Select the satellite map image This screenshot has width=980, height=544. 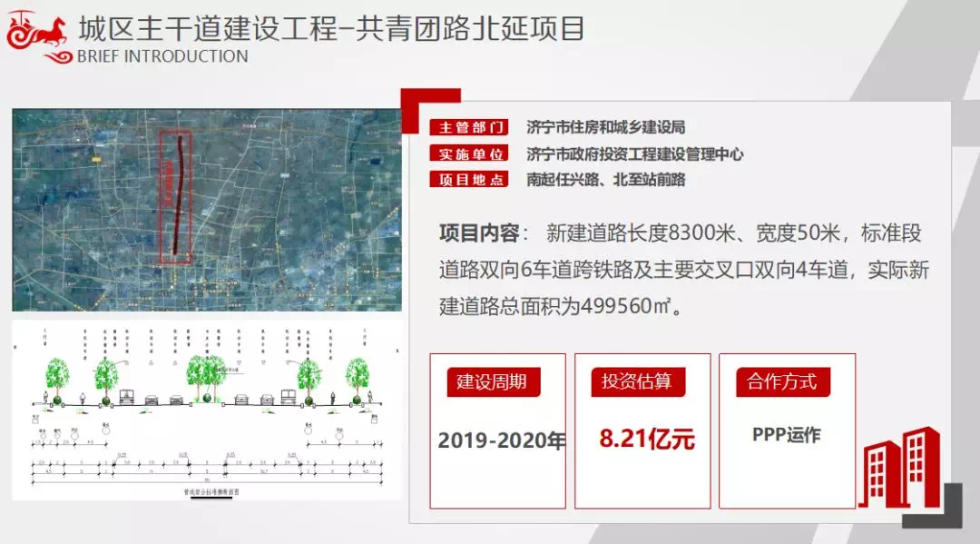tap(207, 210)
